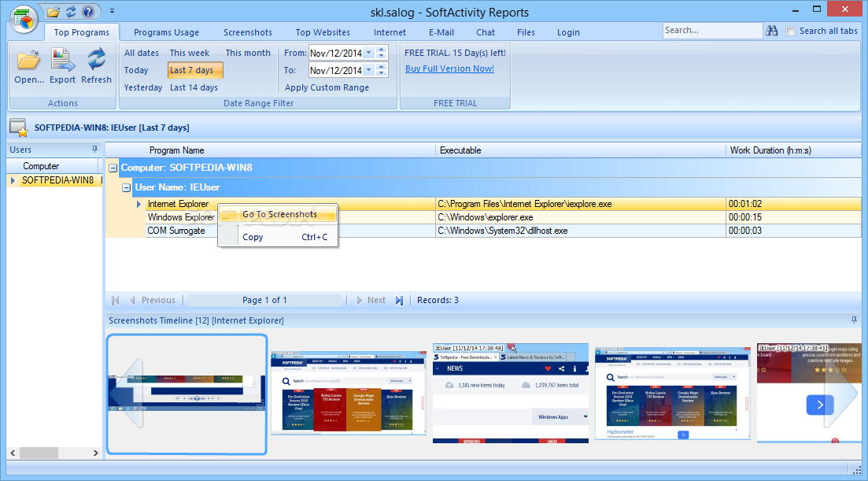This screenshot has width=868, height=481.
Task: Collapse the Computer: SOFTPEDIA-WIN8 group
Action: click(113, 168)
